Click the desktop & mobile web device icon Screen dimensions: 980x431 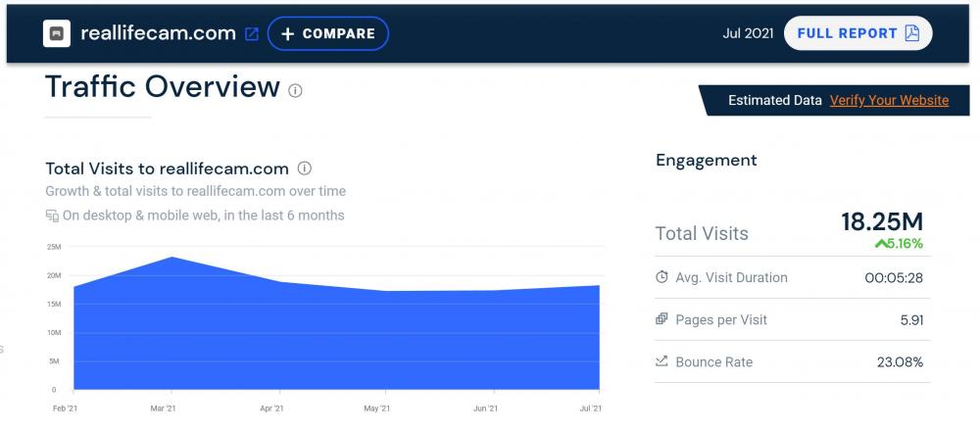[x=52, y=215]
